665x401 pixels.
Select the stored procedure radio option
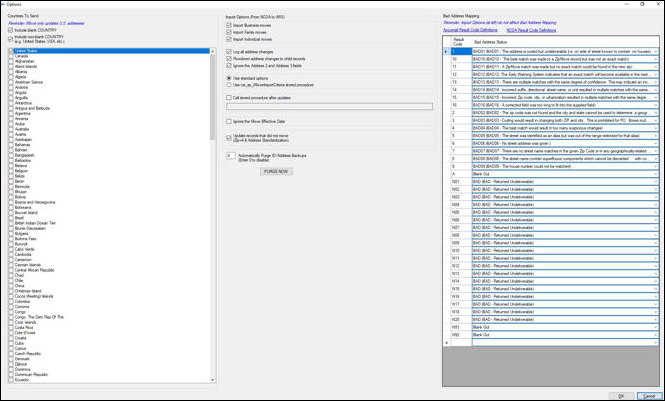click(229, 85)
